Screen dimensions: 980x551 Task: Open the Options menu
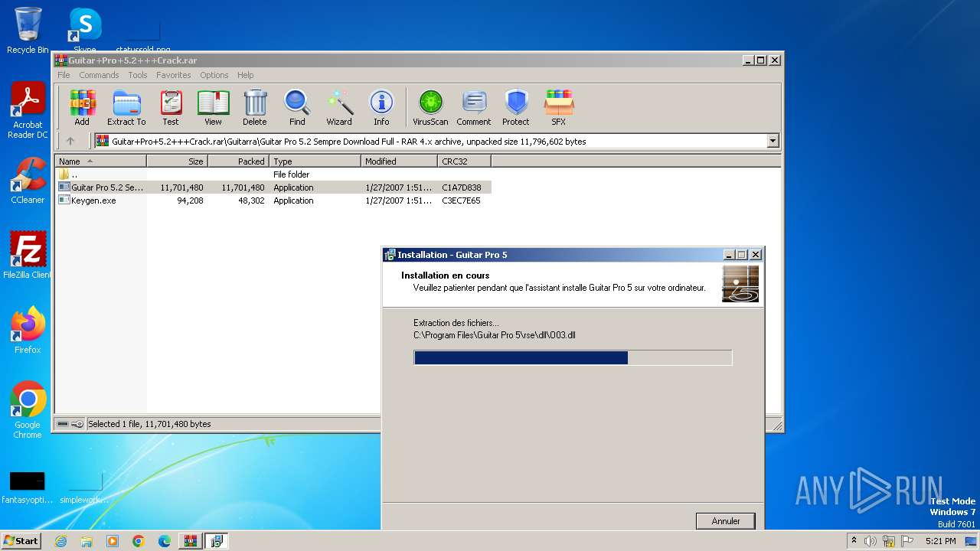pos(214,75)
